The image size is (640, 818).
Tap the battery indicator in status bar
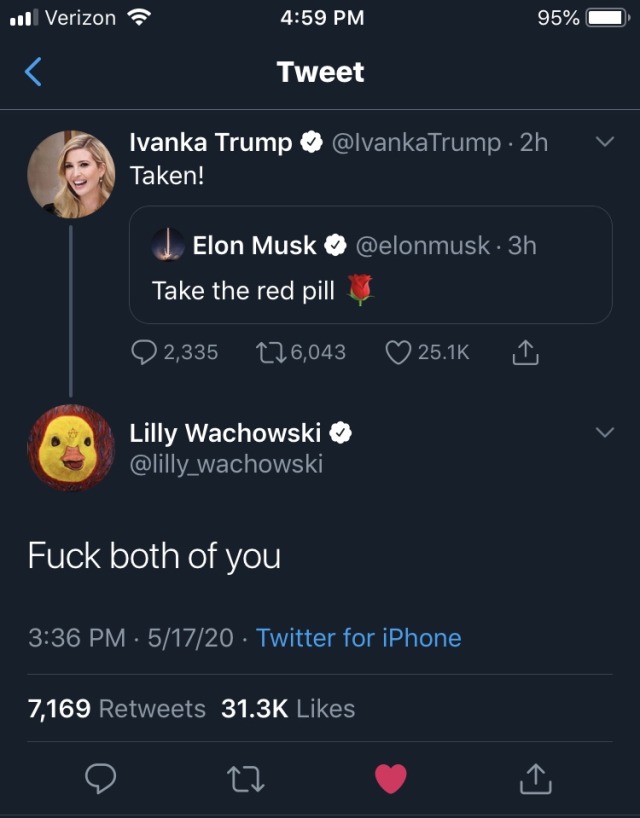click(606, 18)
